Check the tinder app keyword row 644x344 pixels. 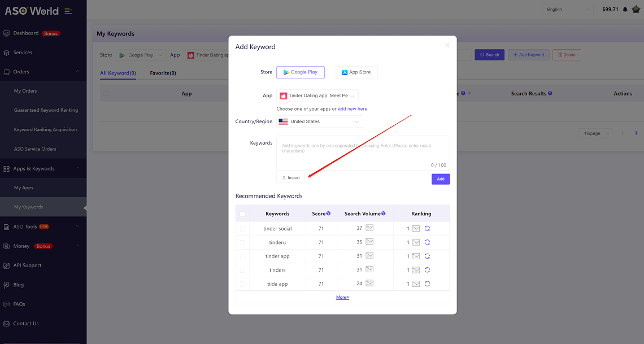[242, 256]
